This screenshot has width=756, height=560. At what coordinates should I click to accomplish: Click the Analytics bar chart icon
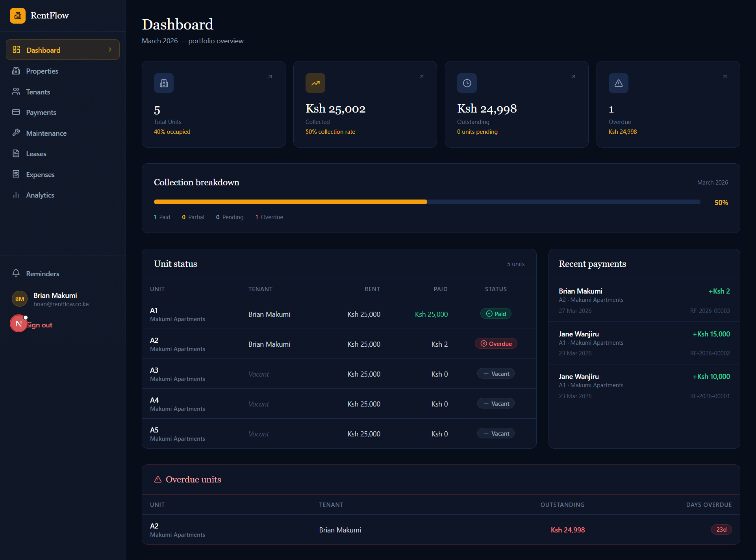point(16,195)
